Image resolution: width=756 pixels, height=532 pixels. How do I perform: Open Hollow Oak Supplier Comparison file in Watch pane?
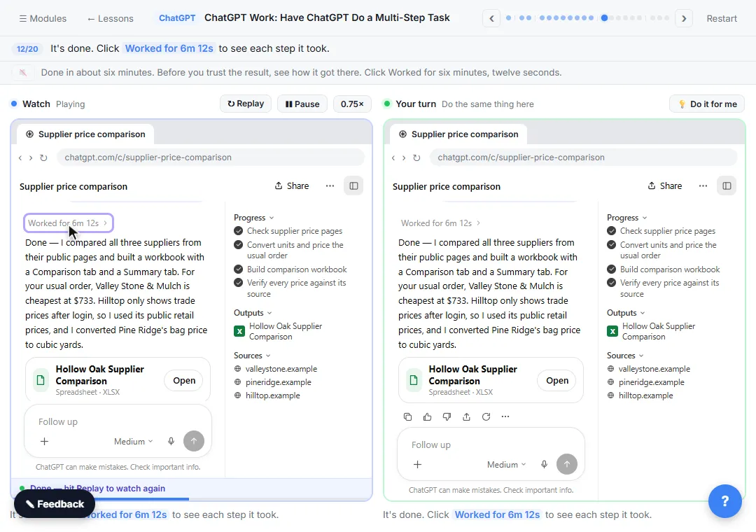pos(184,381)
